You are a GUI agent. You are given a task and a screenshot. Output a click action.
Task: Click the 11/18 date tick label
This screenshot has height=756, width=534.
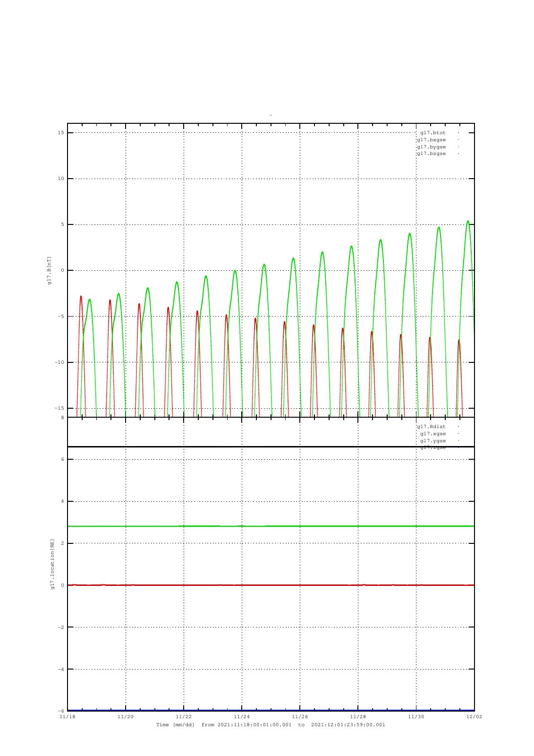pyautogui.click(x=67, y=716)
